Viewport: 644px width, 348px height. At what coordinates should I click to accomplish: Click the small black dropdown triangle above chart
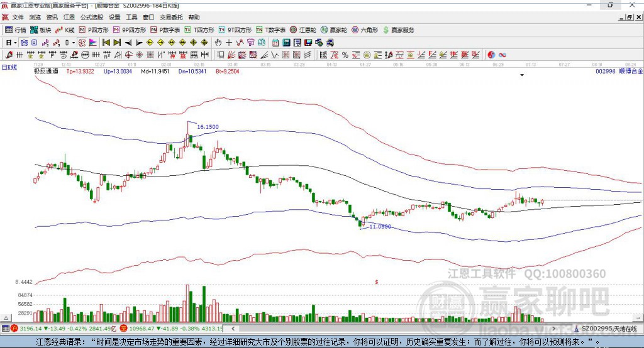click(x=522, y=75)
